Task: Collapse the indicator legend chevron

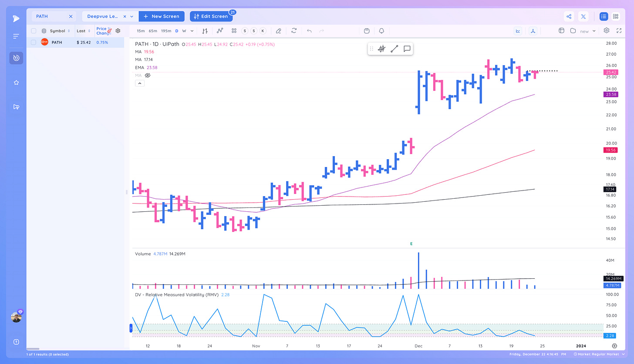Action: pyautogui.click(x=140, y=83)
